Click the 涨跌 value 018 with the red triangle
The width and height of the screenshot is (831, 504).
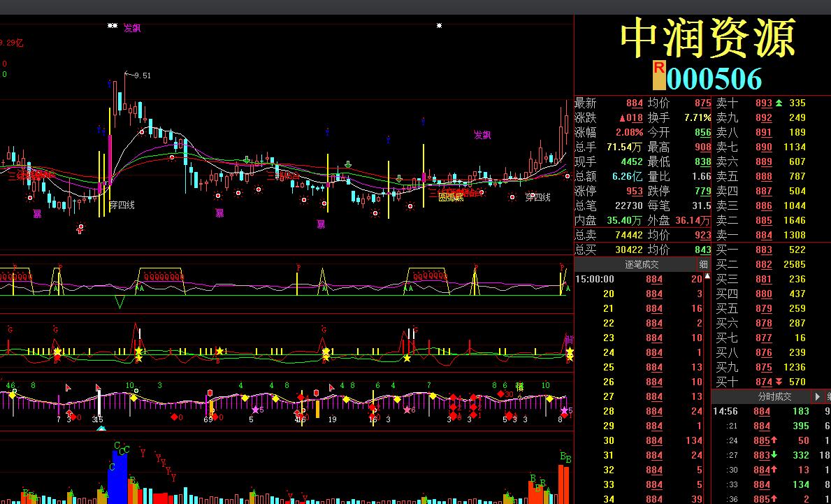pos(630,117)
